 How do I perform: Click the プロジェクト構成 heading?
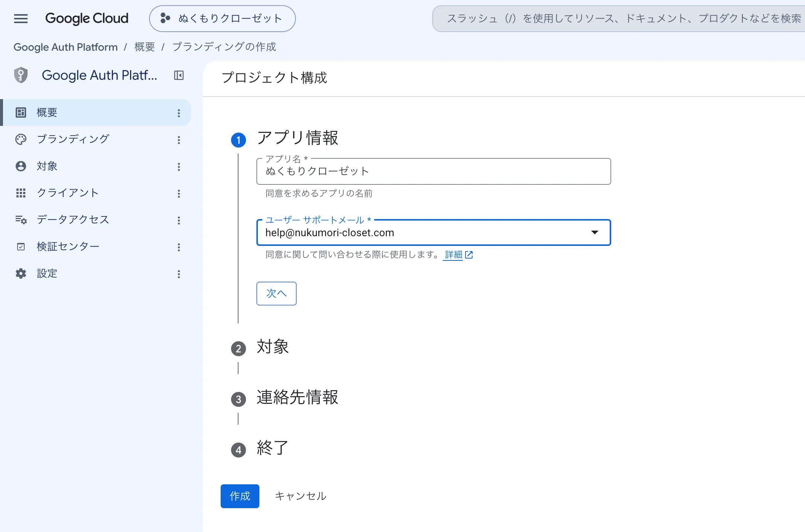point(274,77)
